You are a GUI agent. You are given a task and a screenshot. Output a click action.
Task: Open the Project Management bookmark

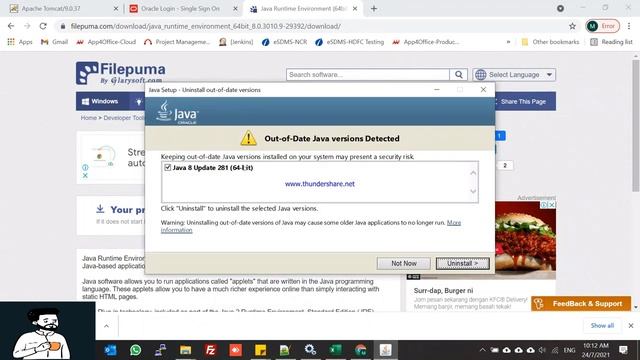click(x=177, y=42)
